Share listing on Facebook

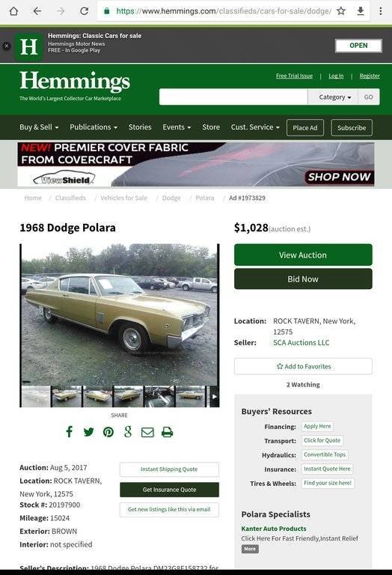(x=70, y=431)
